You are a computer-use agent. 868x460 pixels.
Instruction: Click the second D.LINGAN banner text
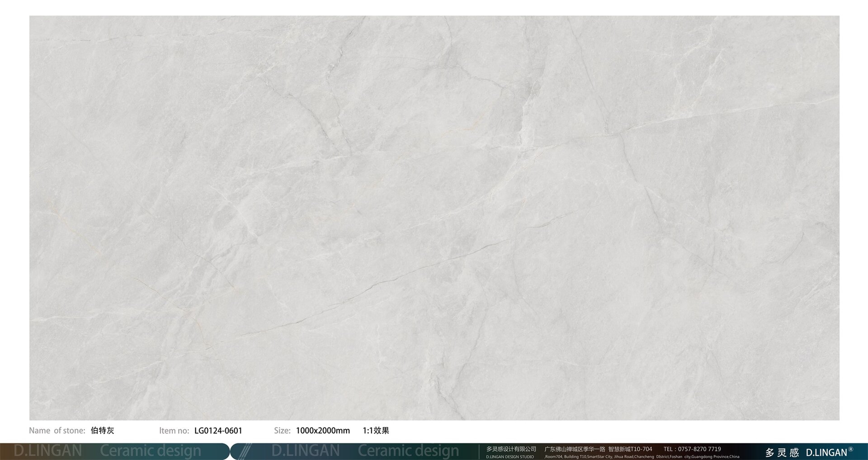coord(306,451)
